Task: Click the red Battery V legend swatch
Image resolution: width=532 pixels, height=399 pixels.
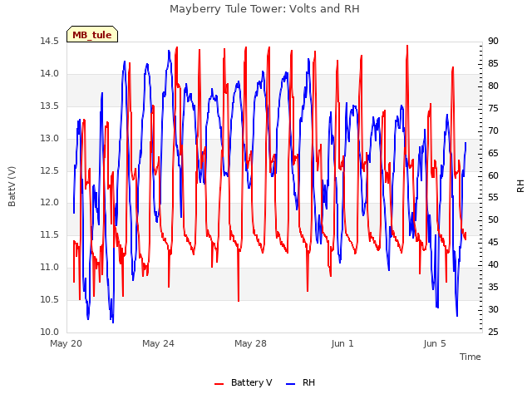Action: [219, 384]
